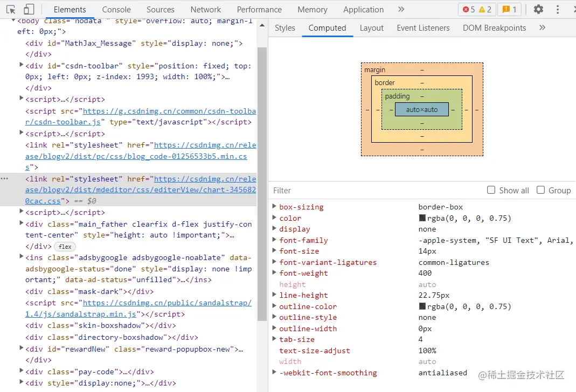
Task: Expand the pay-code div node
Action: (x=22, y=370)
